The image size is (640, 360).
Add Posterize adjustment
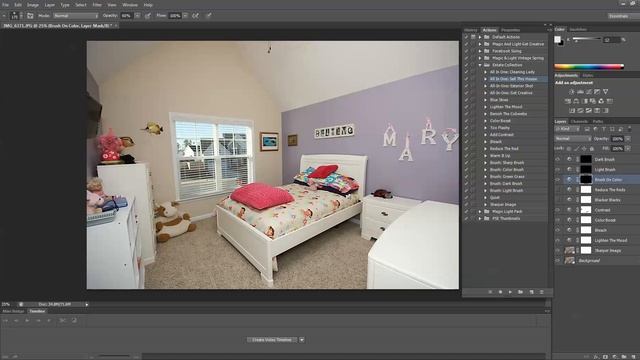[x=580, y=111]
